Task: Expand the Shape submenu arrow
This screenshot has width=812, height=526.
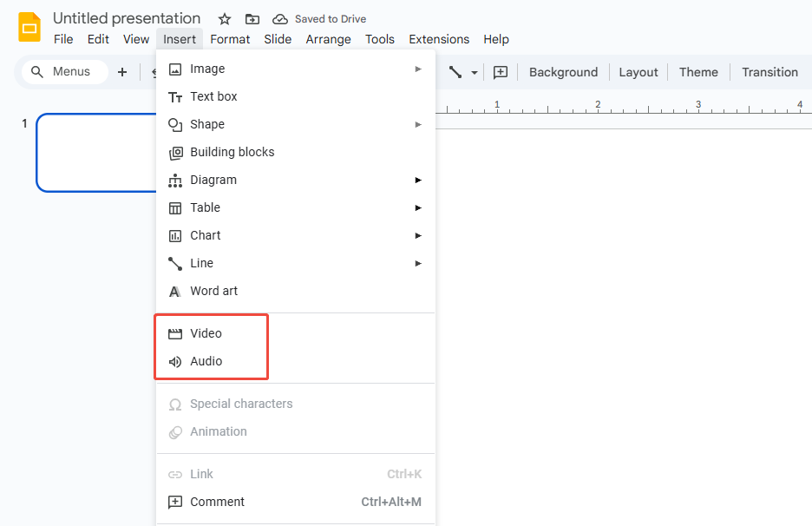Action: (x=417, y=124)
